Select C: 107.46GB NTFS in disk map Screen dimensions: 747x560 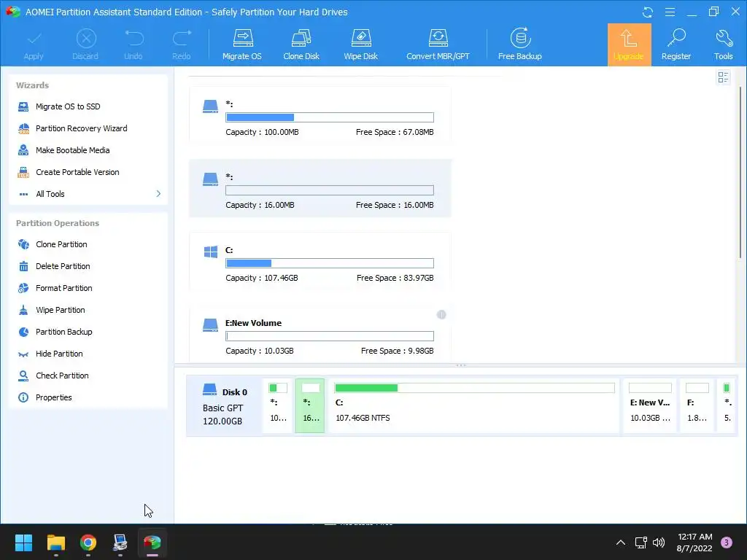[474, 405]
